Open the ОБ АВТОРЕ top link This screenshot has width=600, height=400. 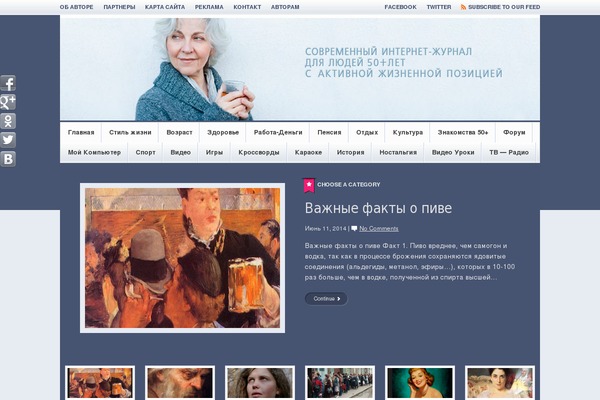pos(77,7)
